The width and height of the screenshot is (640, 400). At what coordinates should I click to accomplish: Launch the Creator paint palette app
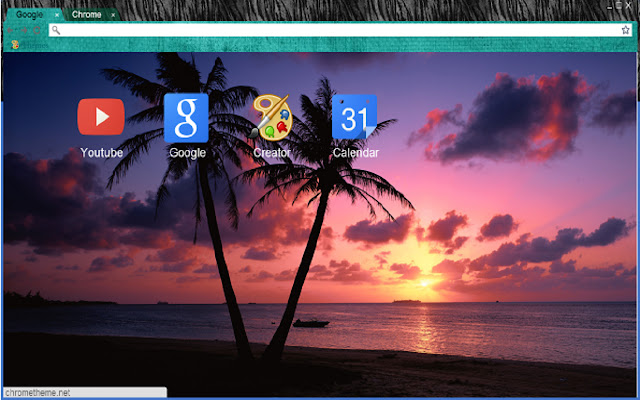[271, 118]
